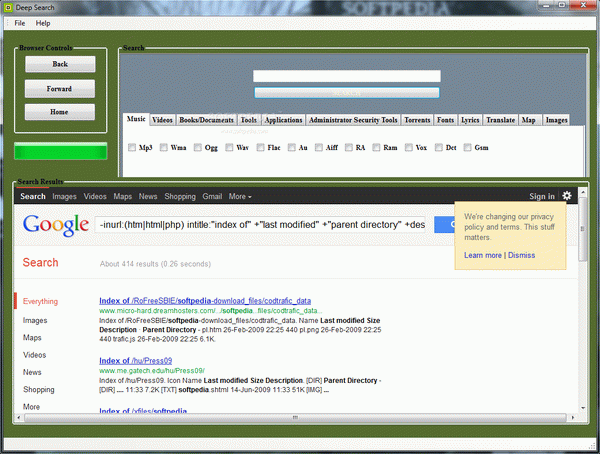Tick the Wma format checkbox

click(163, 147)
